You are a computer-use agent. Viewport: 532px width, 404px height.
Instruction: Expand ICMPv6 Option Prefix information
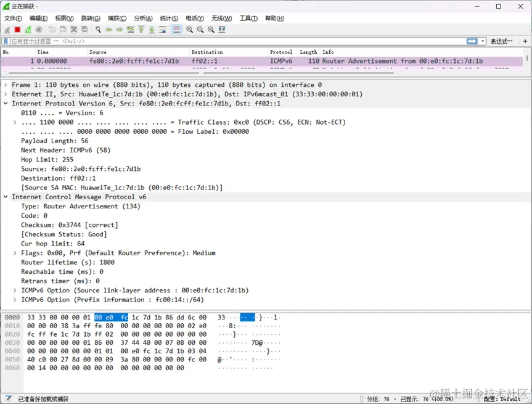[15, 300]
